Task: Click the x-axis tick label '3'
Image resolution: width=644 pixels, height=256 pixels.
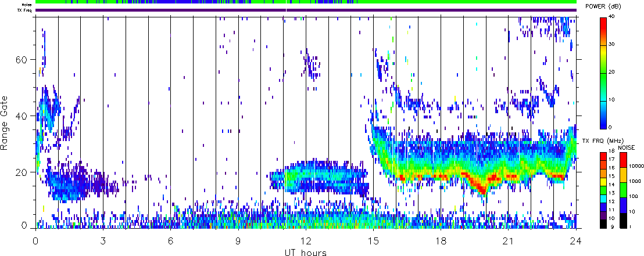Action: pos(103,240)
